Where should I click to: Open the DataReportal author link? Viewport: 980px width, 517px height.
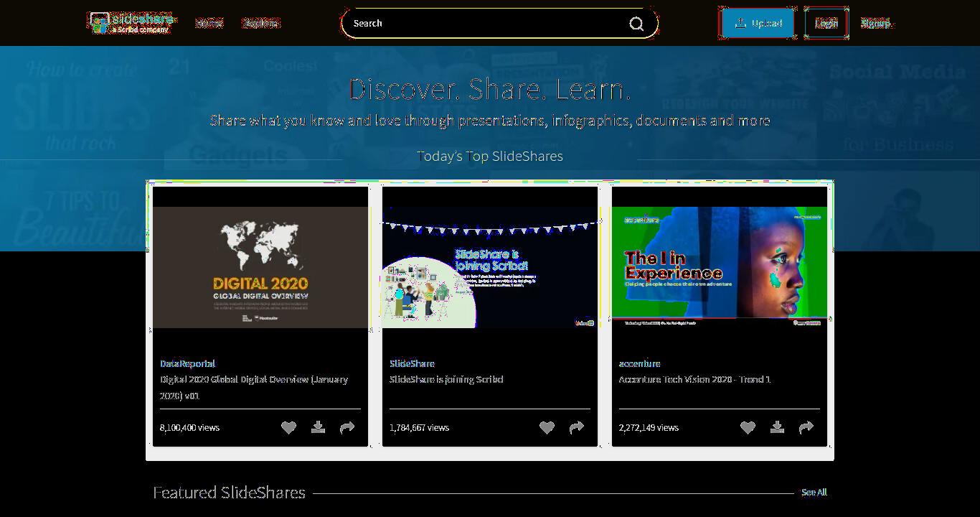(x=187, y=363)
